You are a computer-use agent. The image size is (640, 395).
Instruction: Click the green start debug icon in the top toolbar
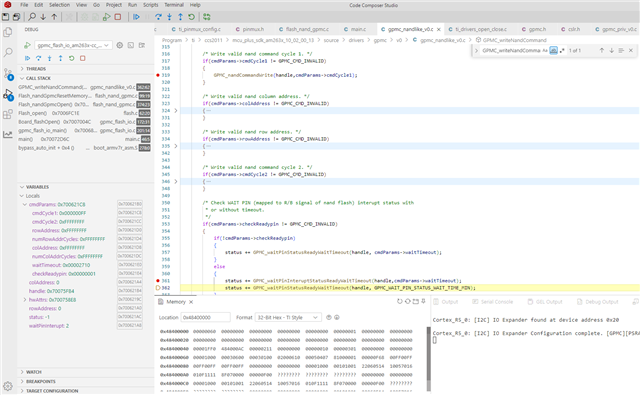(x=107, y=17)
